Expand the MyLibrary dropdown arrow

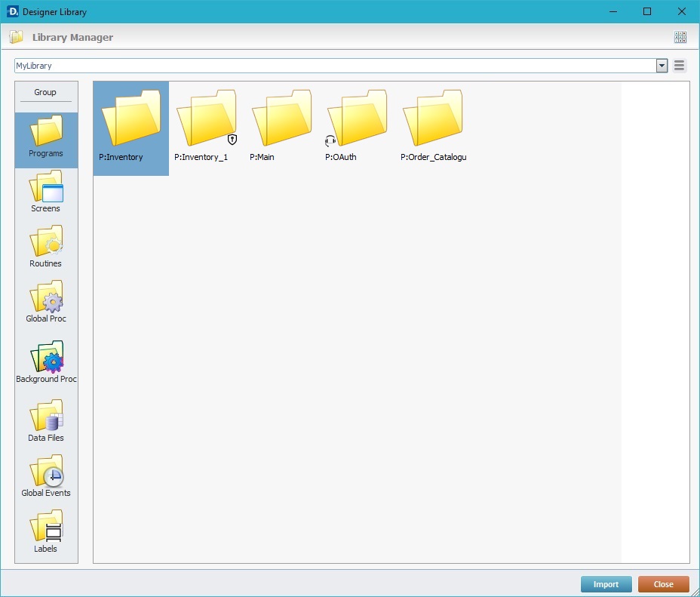(x=662, y=66)
